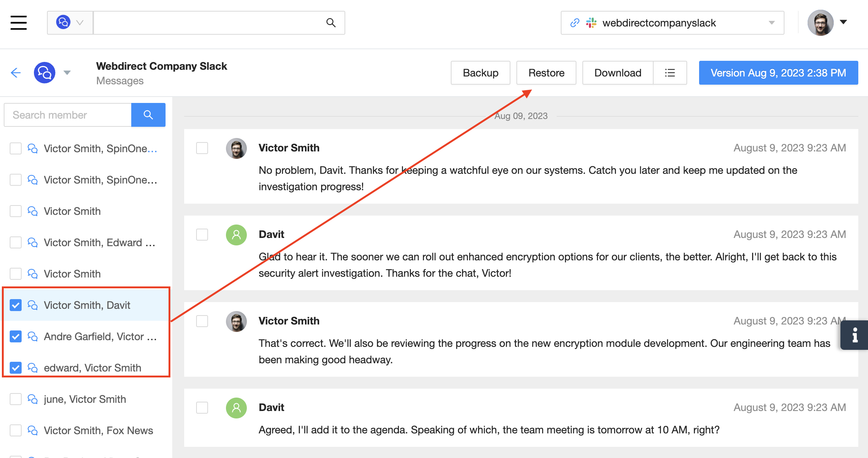
Task: Uncheck the Victor Smith, Davit conversation
Action: (16, 305)
